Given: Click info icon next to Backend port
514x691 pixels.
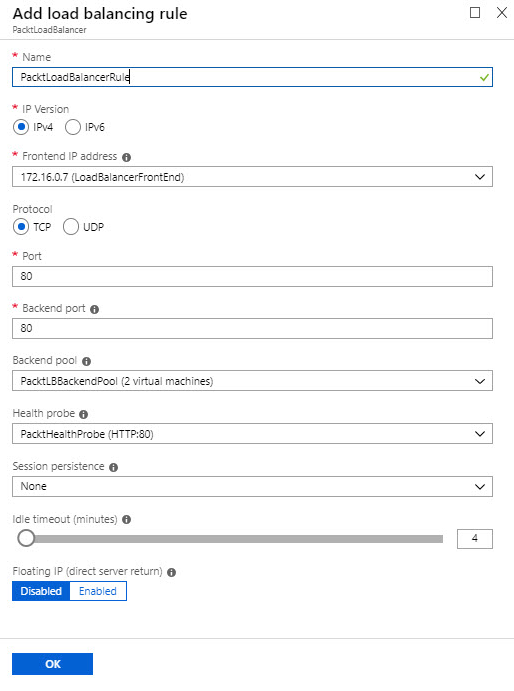Looking at the screenshot, I should [94, 309].
